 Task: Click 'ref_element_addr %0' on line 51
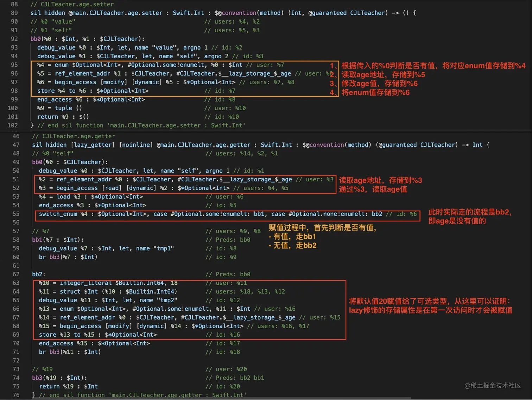(x=89, y=179)
